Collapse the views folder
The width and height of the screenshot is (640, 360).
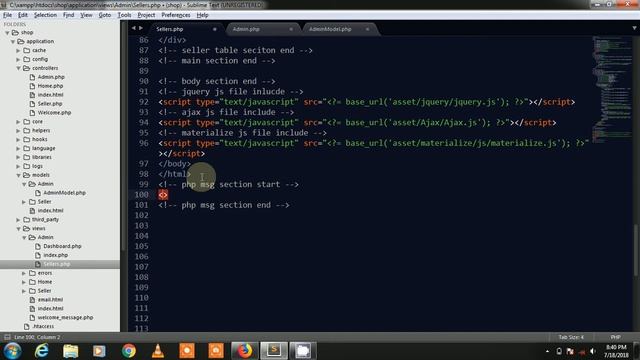18,229
